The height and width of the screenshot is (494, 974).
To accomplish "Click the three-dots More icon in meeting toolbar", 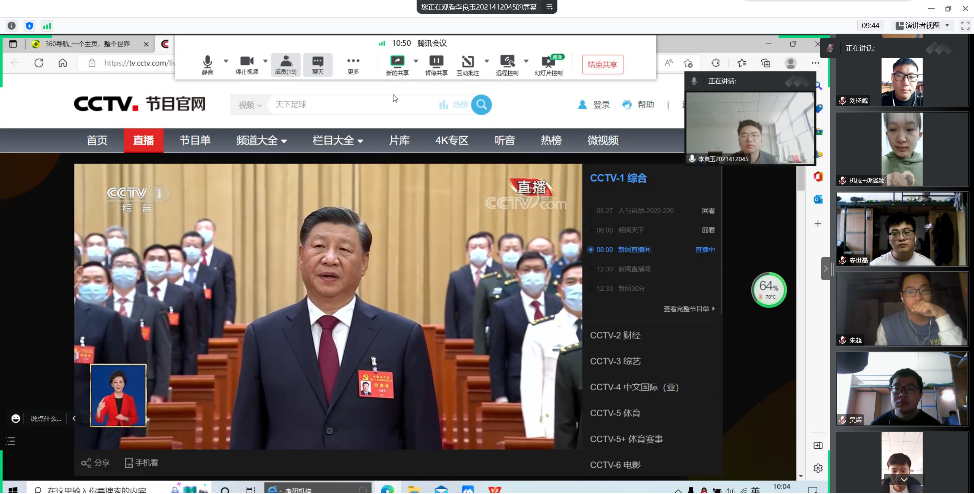I will coord(353,63).
